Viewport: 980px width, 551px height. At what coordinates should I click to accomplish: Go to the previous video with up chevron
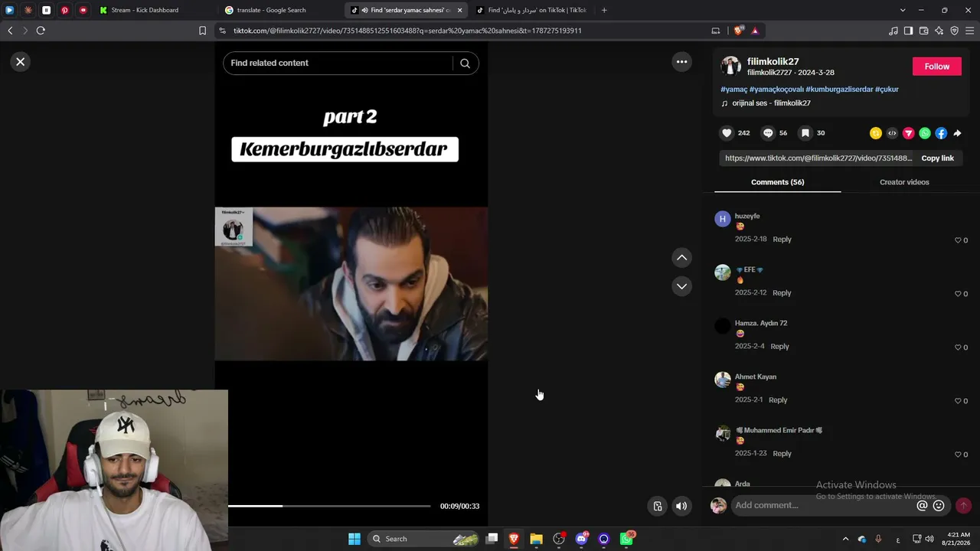(x=681, y=258)
